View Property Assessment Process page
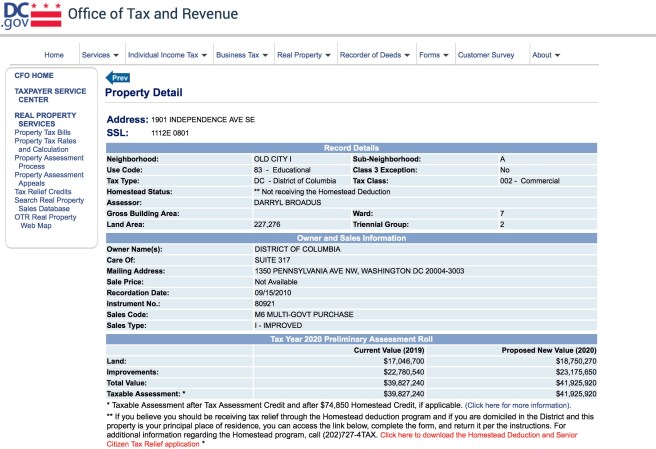Screen dimensions: 656x449 coord(49,162)
